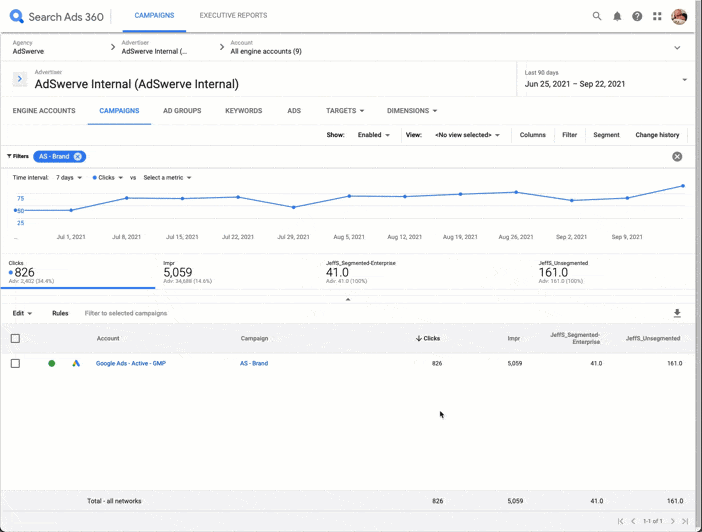Sort by JeffS_Unsegmented column header
This screenshot has width=702, height=532.
653,338
